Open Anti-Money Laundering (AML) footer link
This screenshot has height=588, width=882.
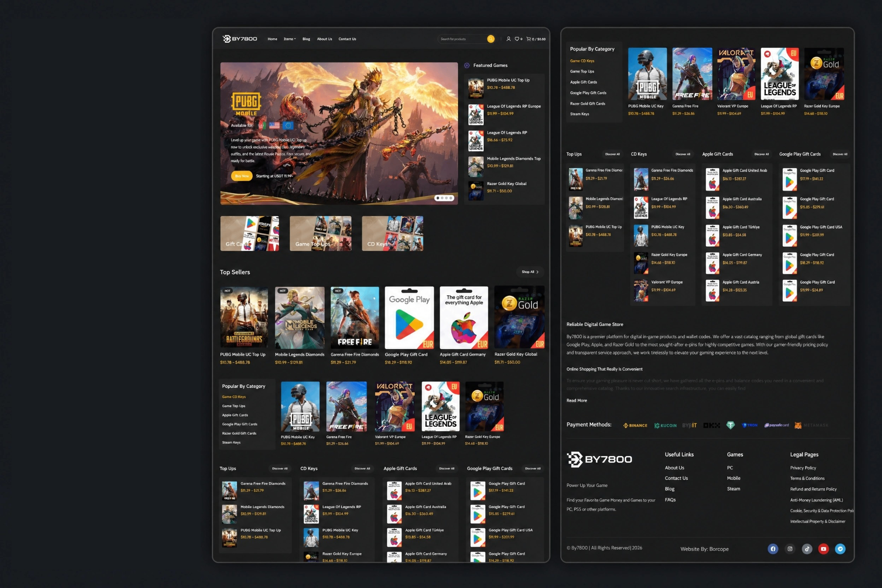click(x=816, y=500)
